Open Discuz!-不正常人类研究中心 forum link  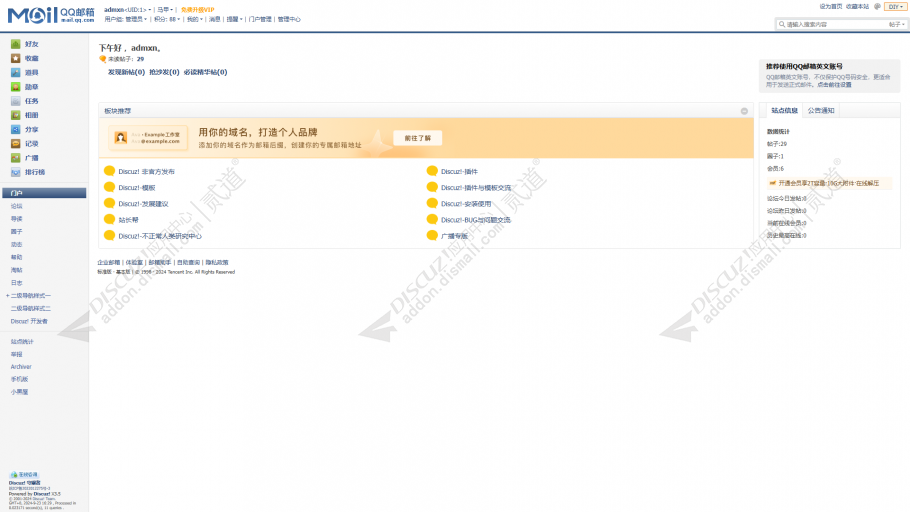pos(160,236)
